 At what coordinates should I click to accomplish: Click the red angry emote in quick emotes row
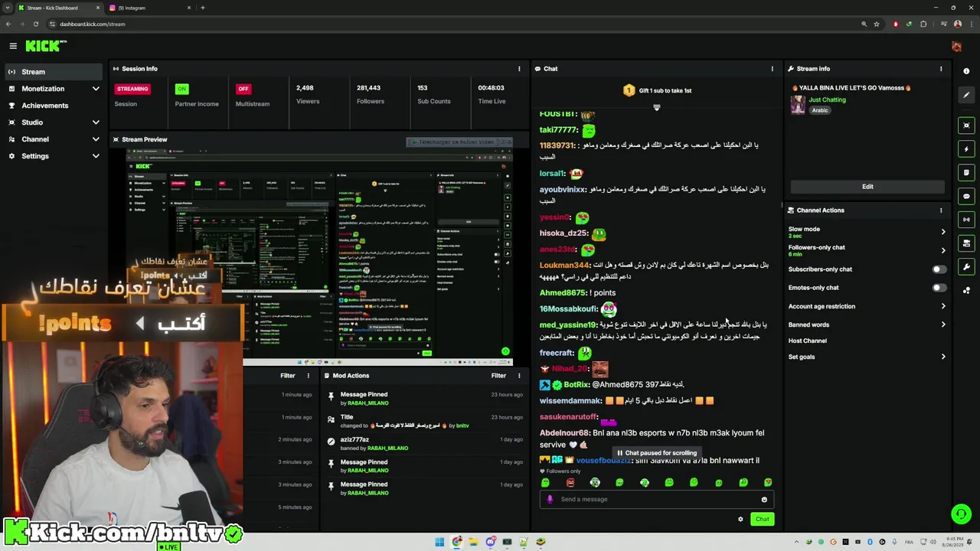pos(570,482)
